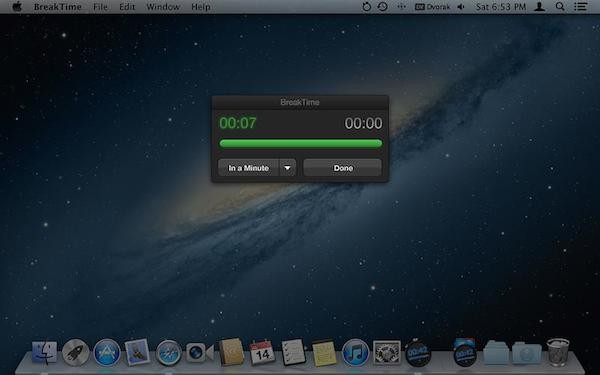Open Notification Center list icon

click(580, 7)
